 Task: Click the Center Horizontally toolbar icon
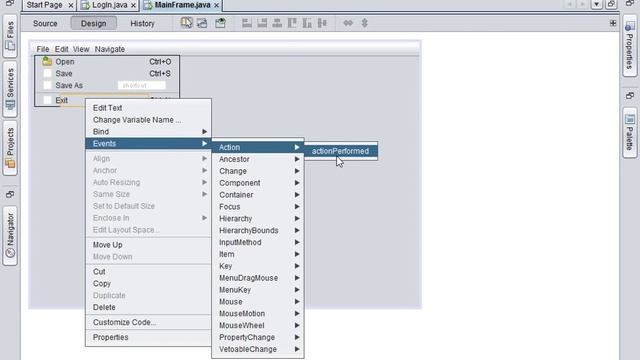[277, 23]
